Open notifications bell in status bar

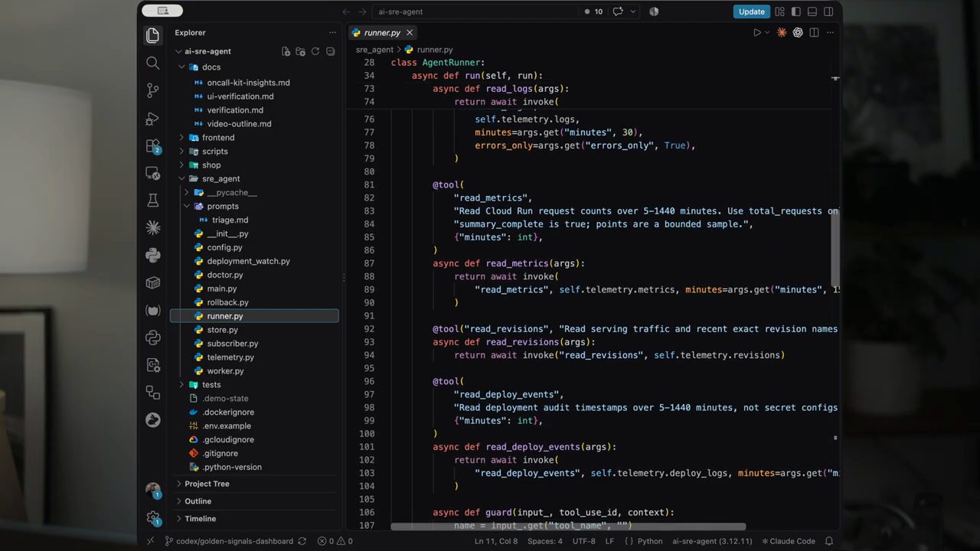click(x=828, y=541)
